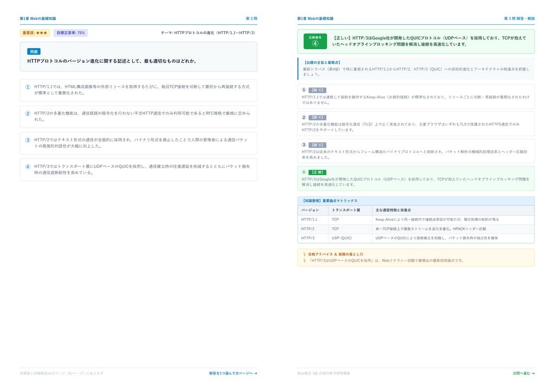The image size is (555, 392).
Task: Click the 解答を1つ選んで次ページへ → link
Action: click(233, 373)
